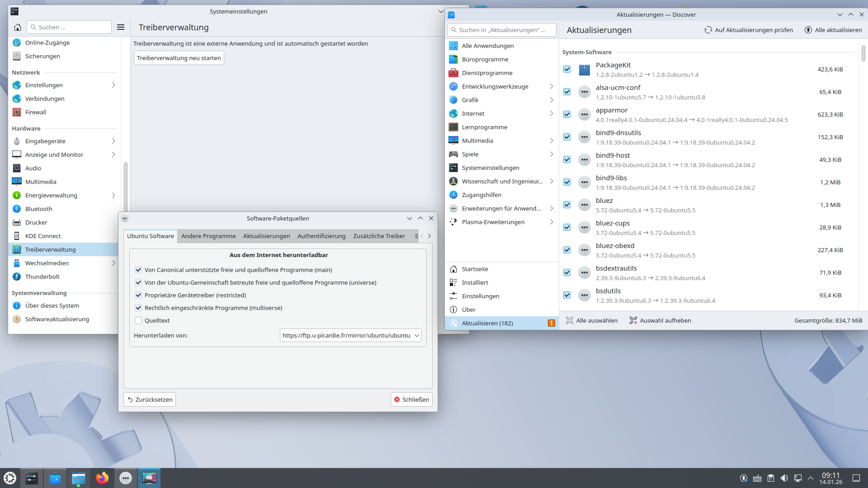This screenshot has width=868, height=488.
Task: Open the Installiert section in Discover
Action: coord(474,282)
